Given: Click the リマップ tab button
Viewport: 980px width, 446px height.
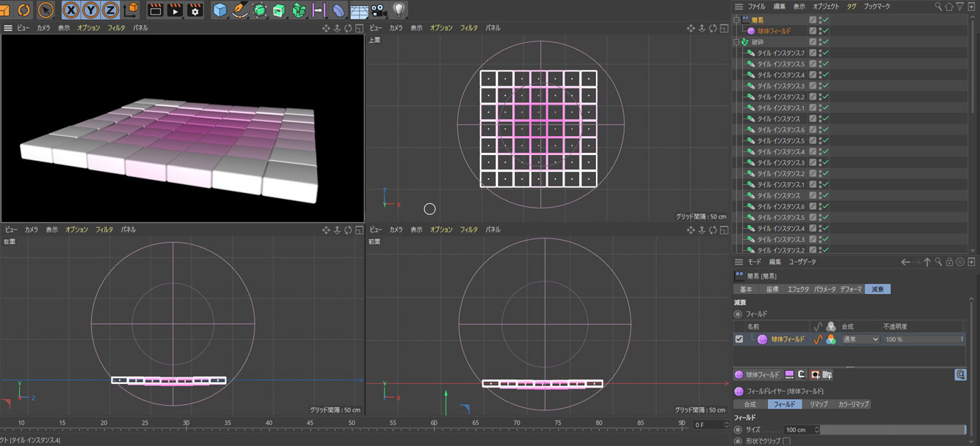Looking at the screenshot, I should tap(818, 404).
